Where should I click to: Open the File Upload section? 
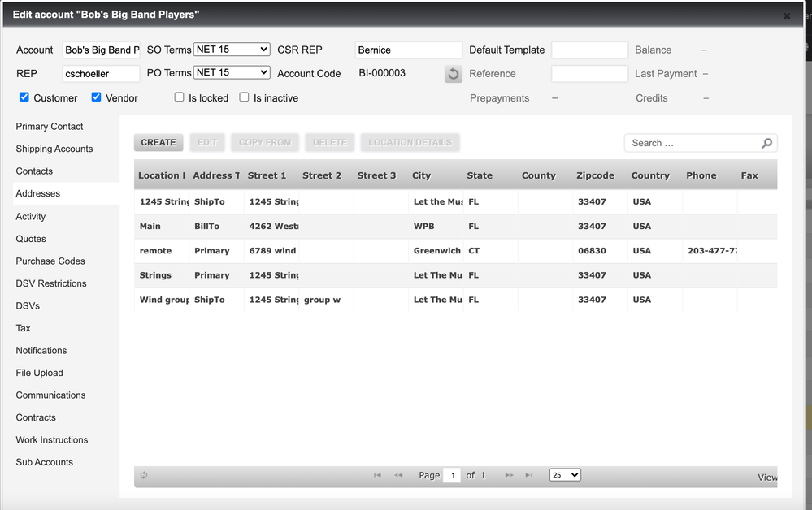pyautogui.click(x=39, y=373)
